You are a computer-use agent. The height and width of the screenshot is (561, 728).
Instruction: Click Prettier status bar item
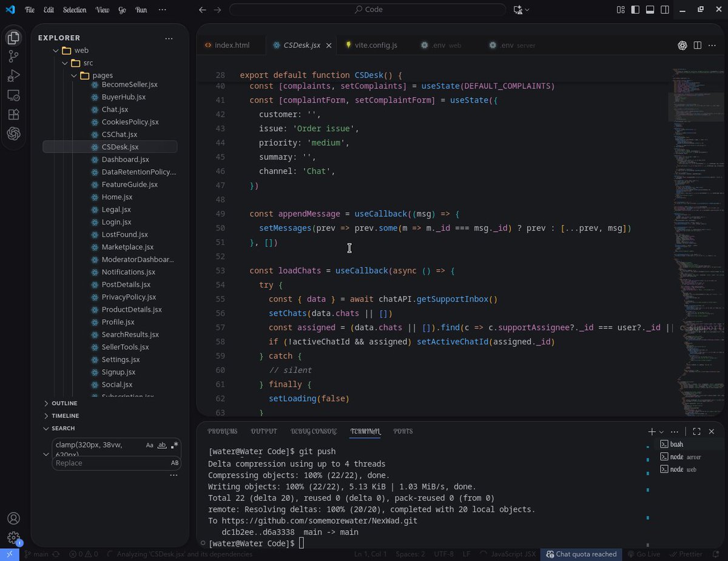[x=686, y=554]
